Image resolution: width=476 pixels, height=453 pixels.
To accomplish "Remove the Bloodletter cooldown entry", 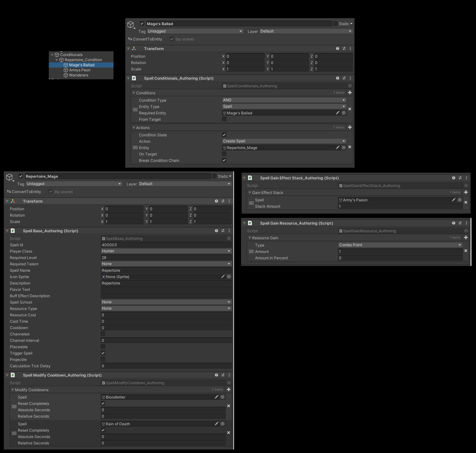I will pos(228,406).
